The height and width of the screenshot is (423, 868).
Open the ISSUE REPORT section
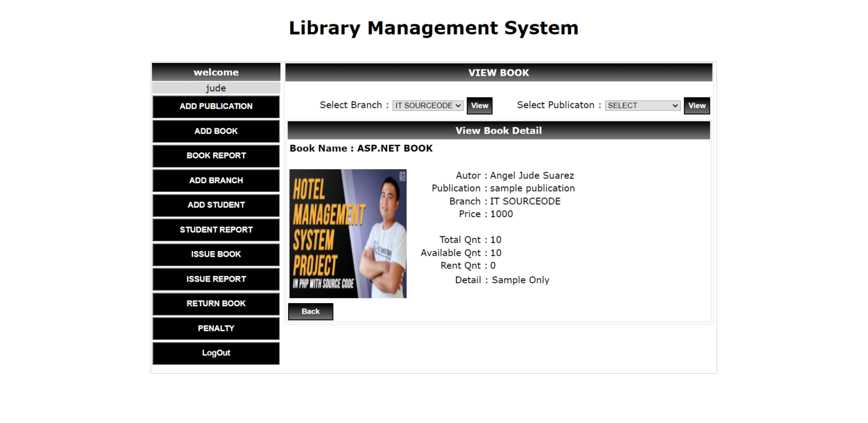pyautogui.click(x=215, y=279)
